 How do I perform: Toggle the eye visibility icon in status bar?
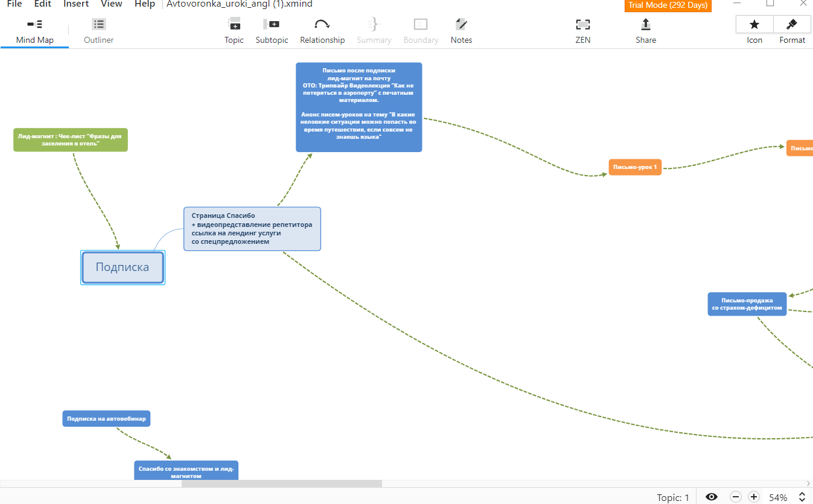click(x=712, y=497)
